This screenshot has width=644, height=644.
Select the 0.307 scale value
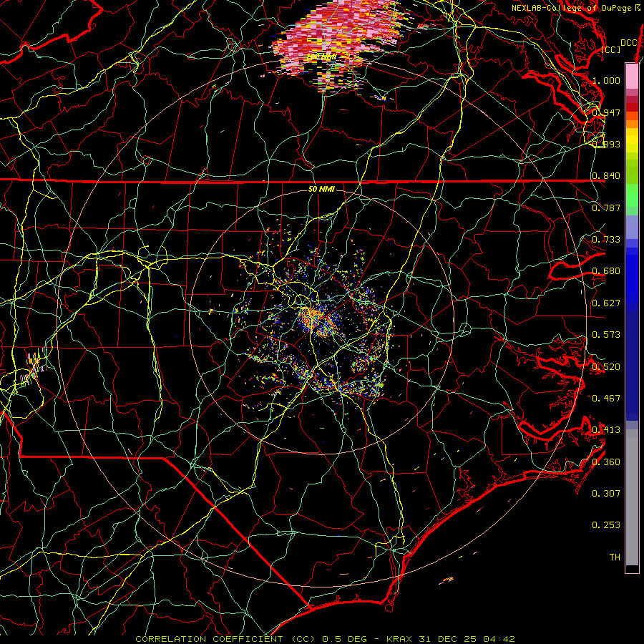click(606, 494)
